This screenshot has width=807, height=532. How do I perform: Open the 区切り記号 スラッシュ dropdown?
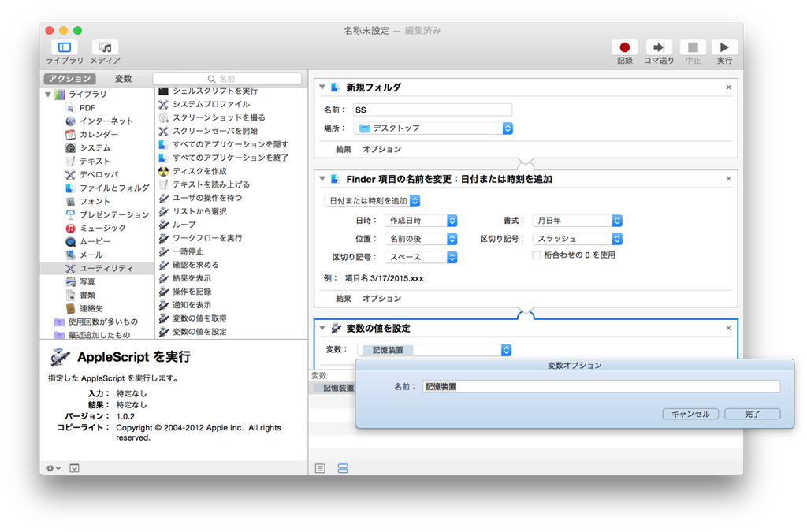[x=578, y=239]
